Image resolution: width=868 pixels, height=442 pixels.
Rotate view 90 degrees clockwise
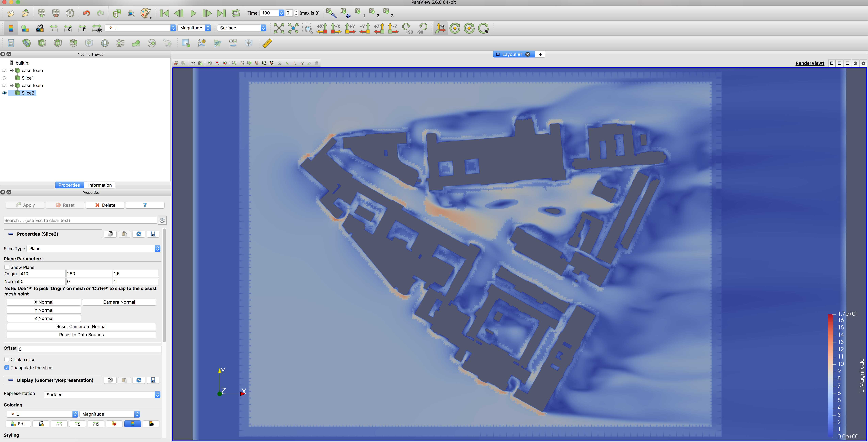(x=407, y=28)
